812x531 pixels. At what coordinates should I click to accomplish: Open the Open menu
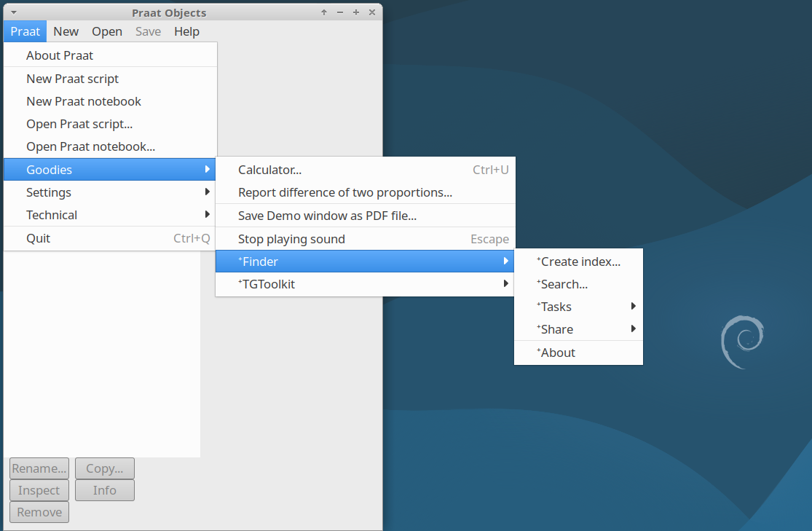pos(106,31)
